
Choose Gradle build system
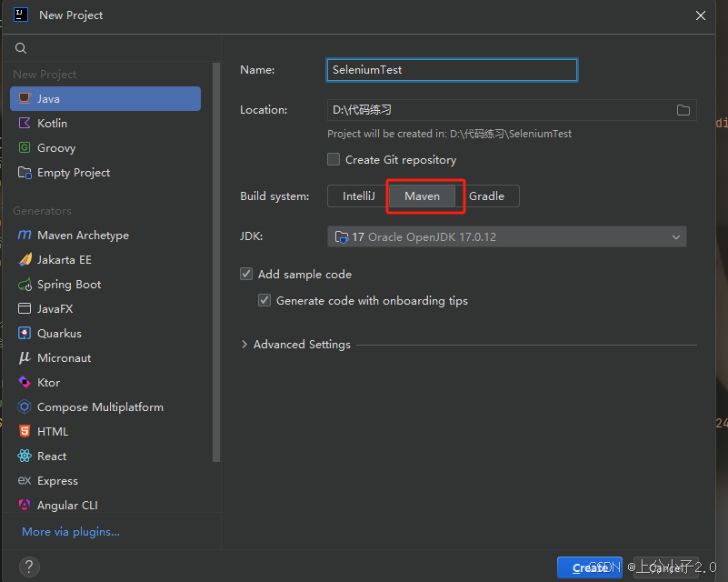[486, 196]
